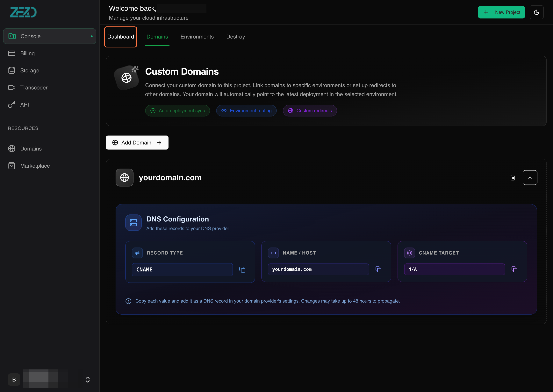The height and width of the screenshot is (392, 553).
Task: Open the Dashboard tab
Action: coord(120,37)
